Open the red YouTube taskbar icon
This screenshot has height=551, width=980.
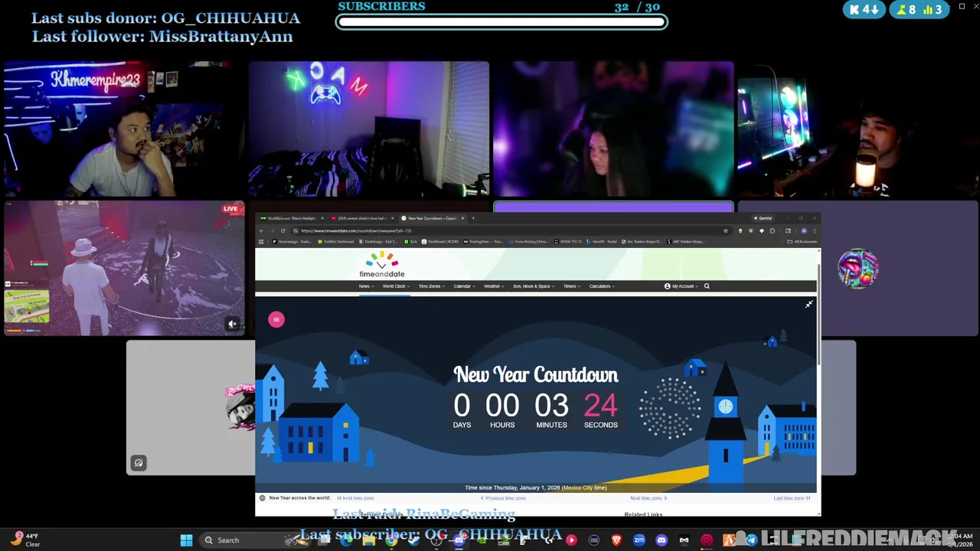571,540
